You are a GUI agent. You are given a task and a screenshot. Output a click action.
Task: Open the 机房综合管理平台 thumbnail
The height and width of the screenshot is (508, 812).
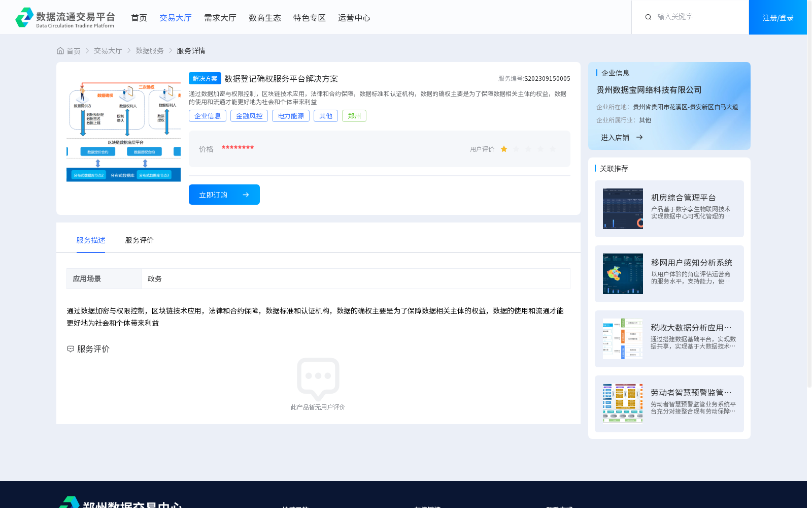click(x=623, y=209)
